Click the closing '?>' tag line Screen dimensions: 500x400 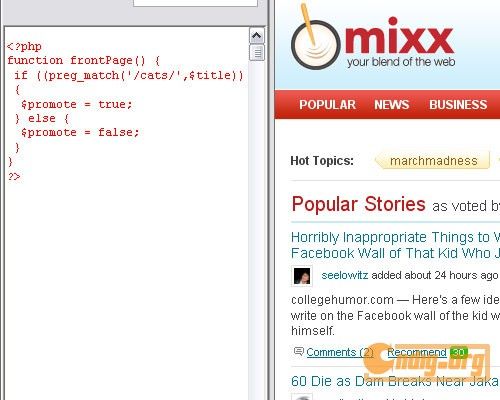(x=14, y=176)
